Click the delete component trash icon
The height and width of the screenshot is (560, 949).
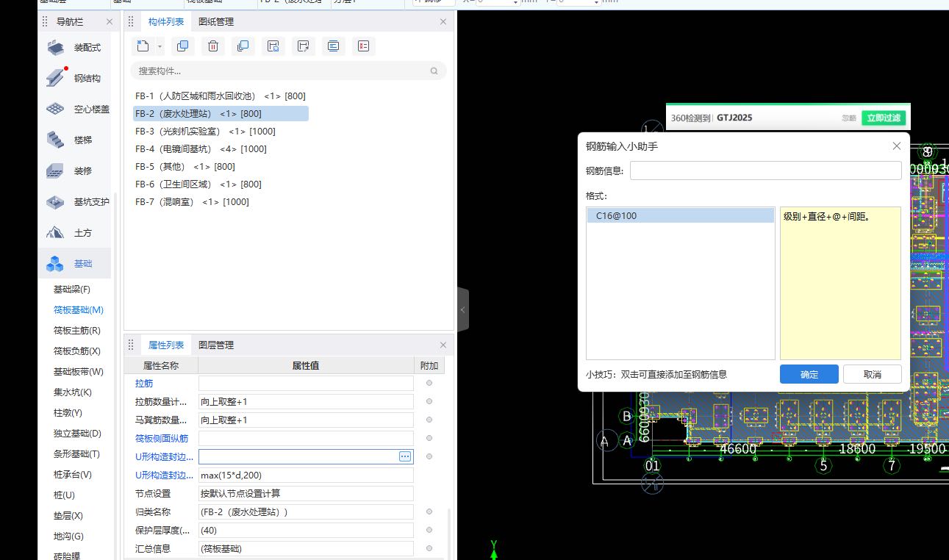coord(213,46)
